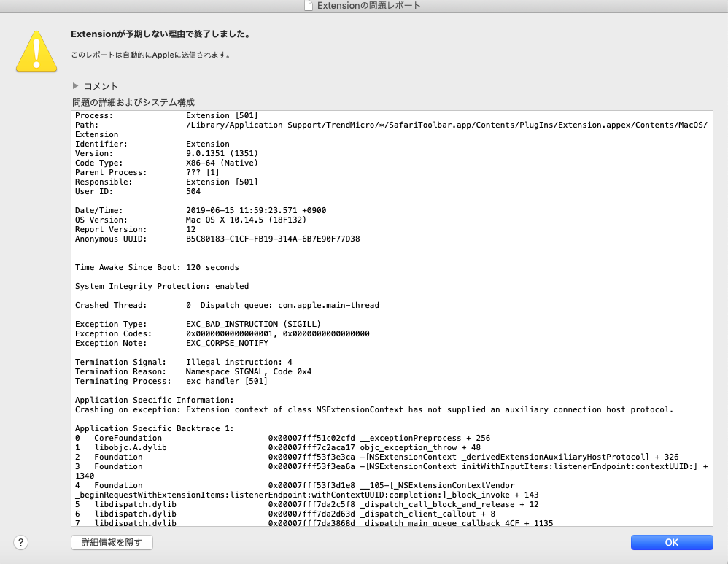Click the OS Version Mac OS X 10.14.5 line
The image size is (728, 564).
190,220
